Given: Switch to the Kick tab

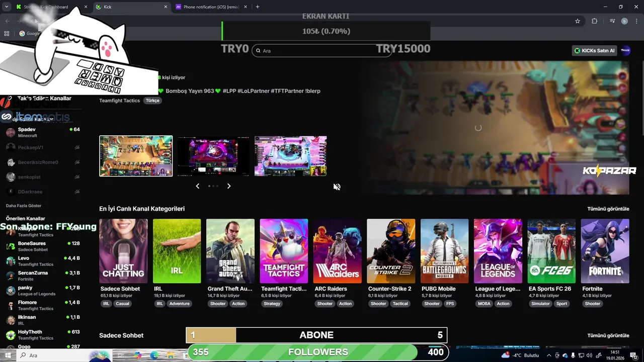Looking at the screenshot, I should click(x=132, y=7).
